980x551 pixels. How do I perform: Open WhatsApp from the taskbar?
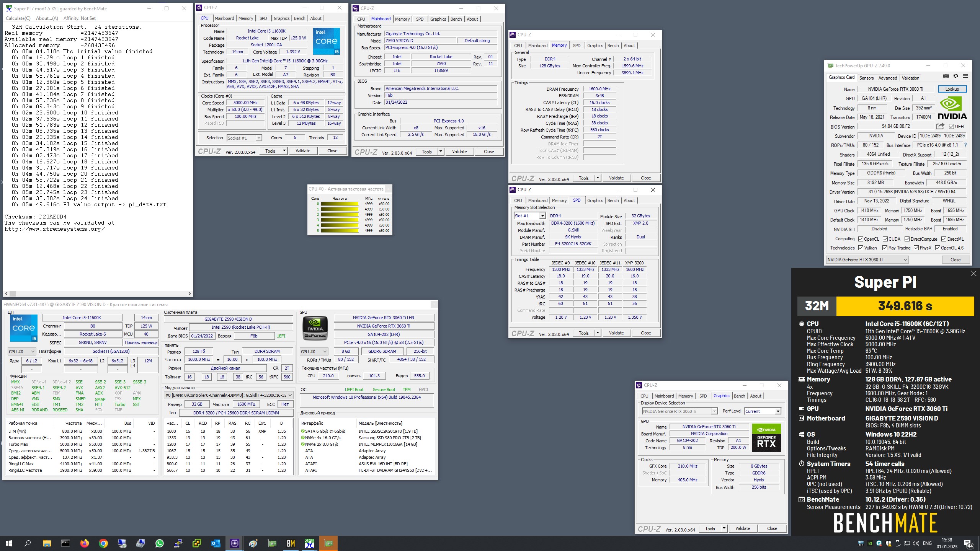pyautogui.click(x=159, y=543)
